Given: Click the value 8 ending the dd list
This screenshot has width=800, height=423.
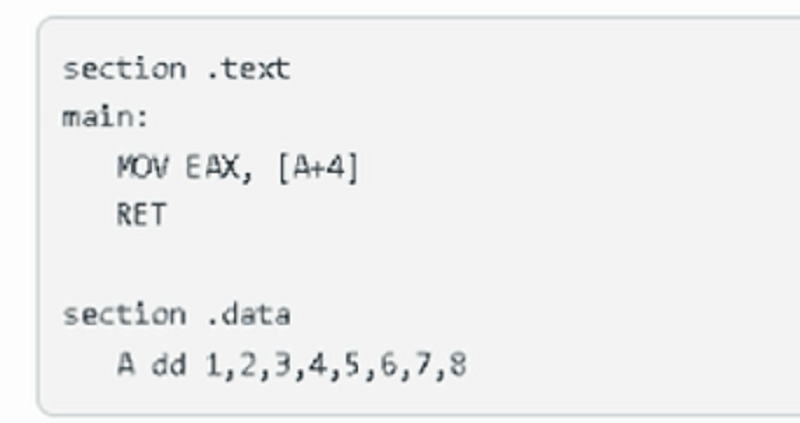Looking at the screenshot, I should (458, 364).
